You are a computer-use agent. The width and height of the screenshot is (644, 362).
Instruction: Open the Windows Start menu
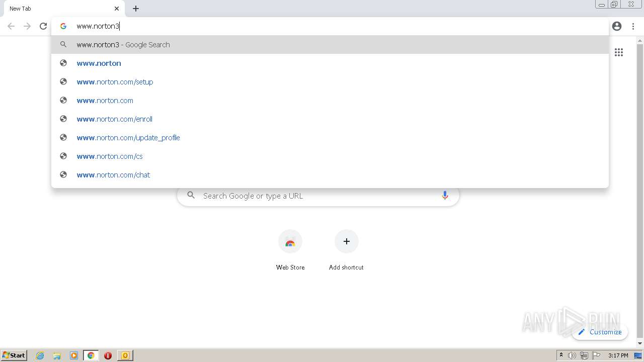click(x=14, y=355)
